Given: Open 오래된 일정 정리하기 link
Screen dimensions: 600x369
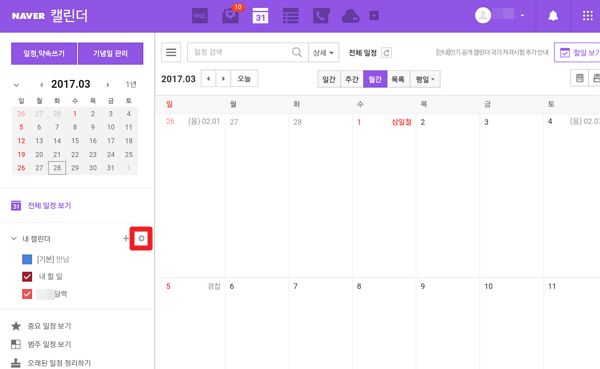Looking at the screenshot, I should pos(59,363).
